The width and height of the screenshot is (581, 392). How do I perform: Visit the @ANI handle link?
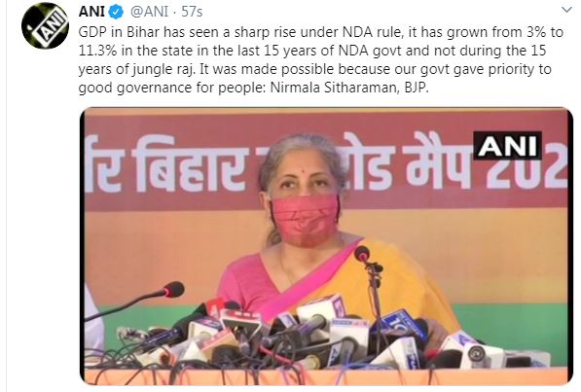click(x=149, y=12)
